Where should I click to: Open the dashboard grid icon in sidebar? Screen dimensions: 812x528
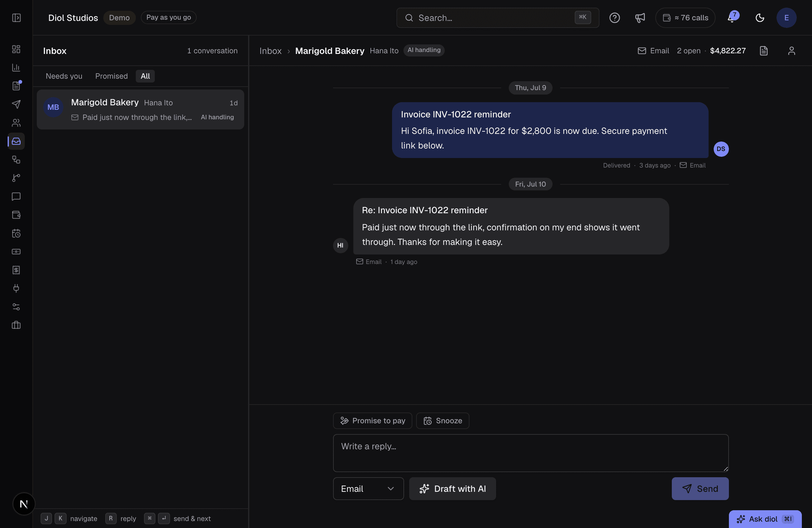[16, 49]
